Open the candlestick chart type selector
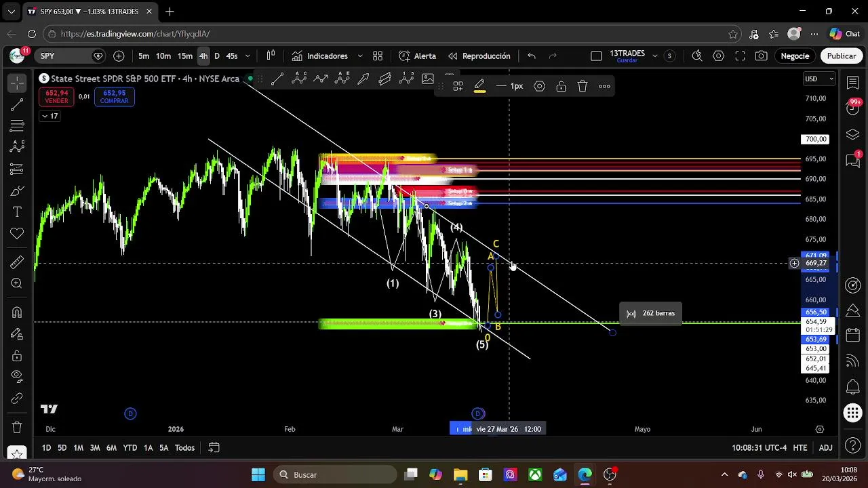868x488 pixels. pyautogui.click(x=271, y=56)
